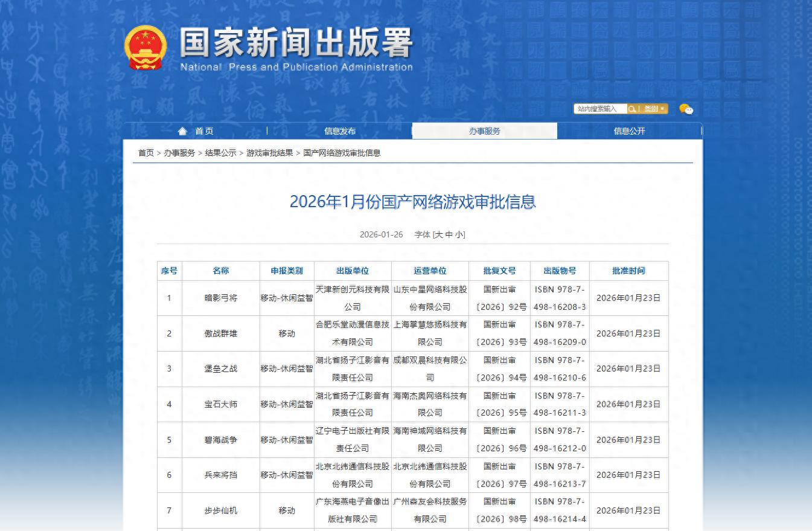Click the game name 暗影弓将 in the table

click(x=221, y=297)
